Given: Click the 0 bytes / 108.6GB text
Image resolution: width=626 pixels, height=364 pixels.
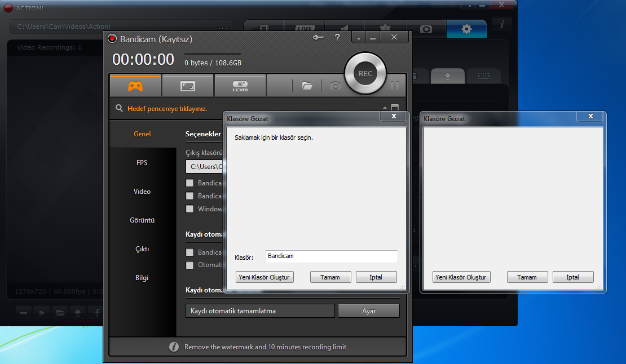Looking at the screenshot, I should (213, 63).
